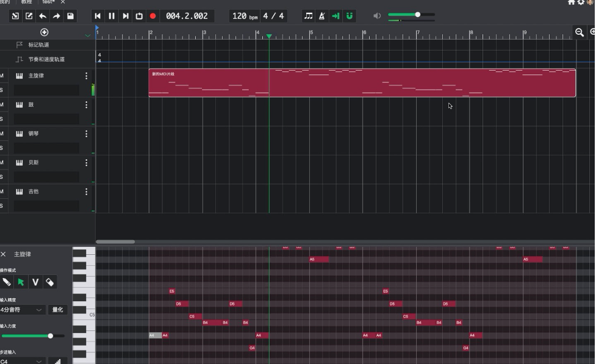Open the 4分音符 input precision dropdown

22,310
